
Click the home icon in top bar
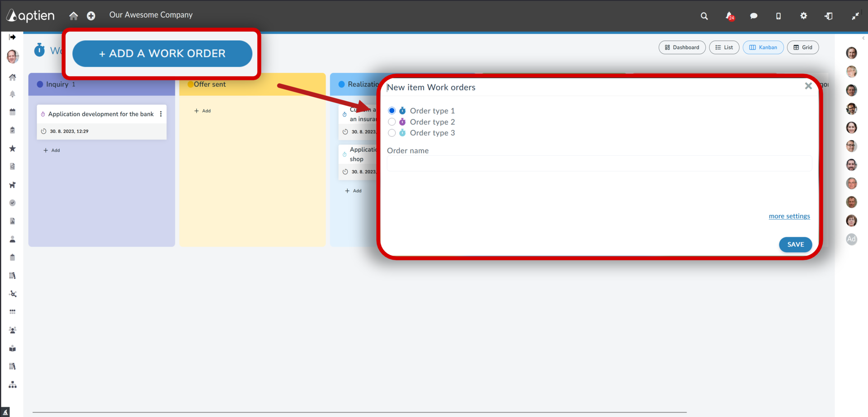[x=74, y=16]
